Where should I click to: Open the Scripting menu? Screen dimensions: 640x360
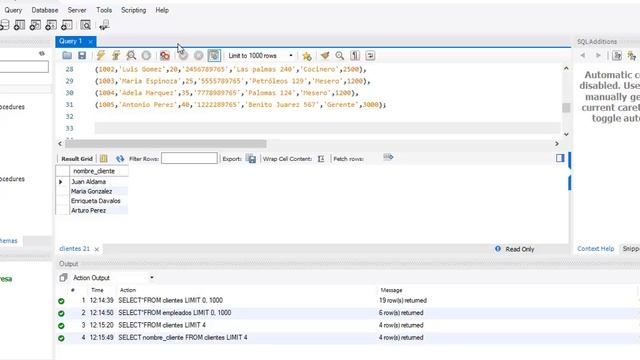pyautogui.click(x=133, y=10)
